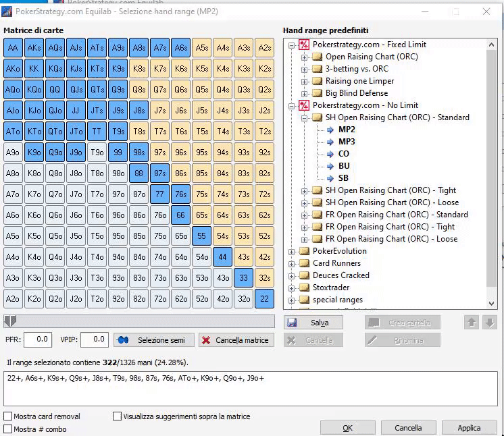Click the Cancella matrice button
Screen dimensions: 504x436
click(x=236, y=340)
